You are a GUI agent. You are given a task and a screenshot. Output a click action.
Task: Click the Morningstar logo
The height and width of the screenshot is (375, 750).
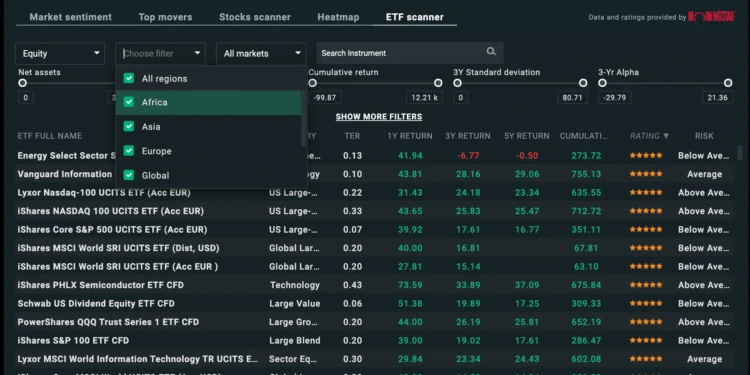(x=711, y=17)
